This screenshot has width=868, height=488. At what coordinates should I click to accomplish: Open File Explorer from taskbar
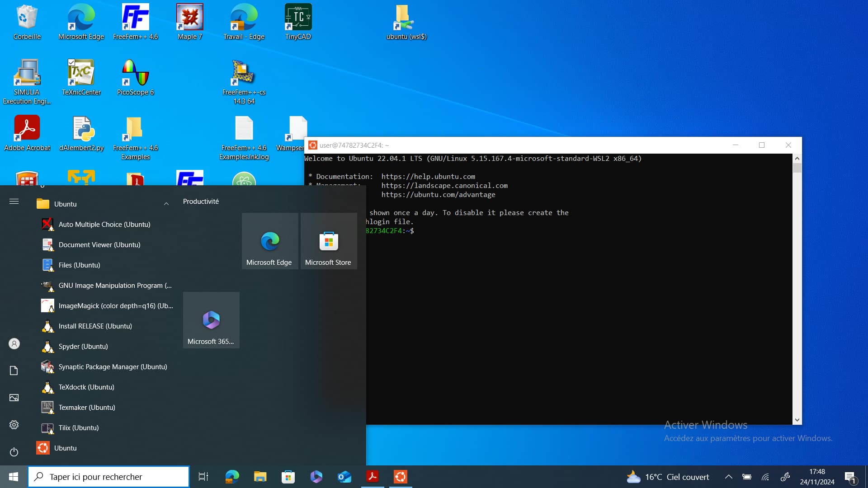(x=260, y=477)
